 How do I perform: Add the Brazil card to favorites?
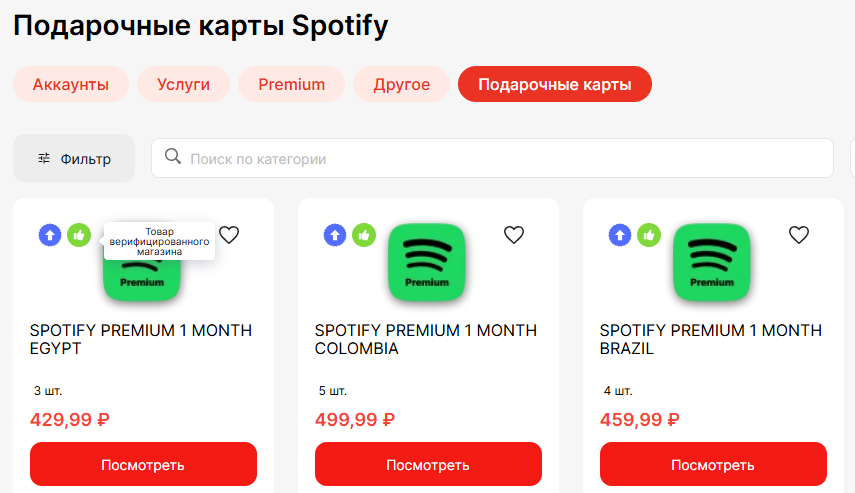click(799, 235)
